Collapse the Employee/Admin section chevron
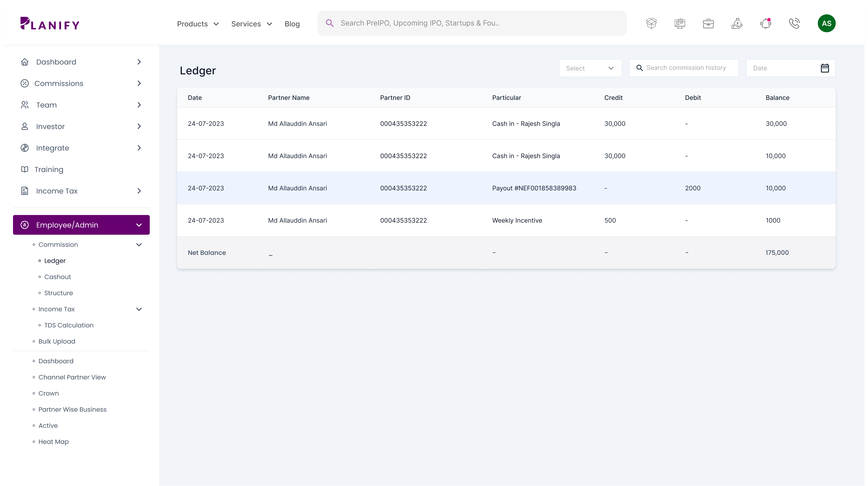 pyautogui.click(x=139, y=225)
